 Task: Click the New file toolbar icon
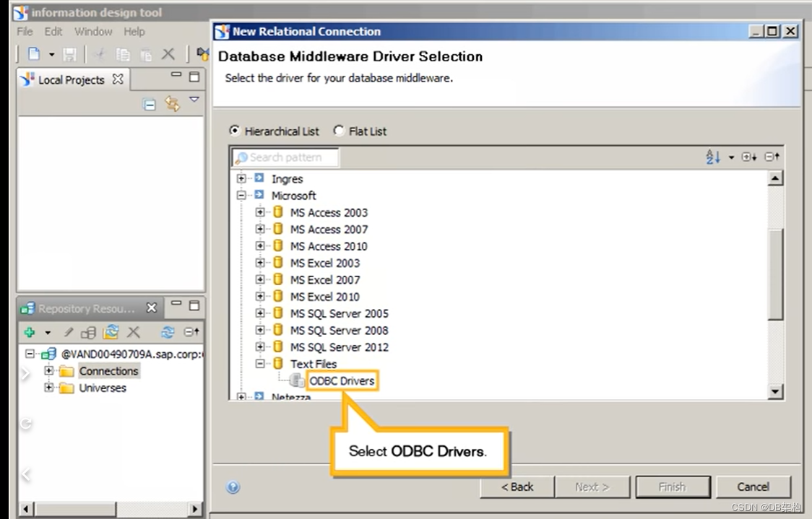point(34,54)
